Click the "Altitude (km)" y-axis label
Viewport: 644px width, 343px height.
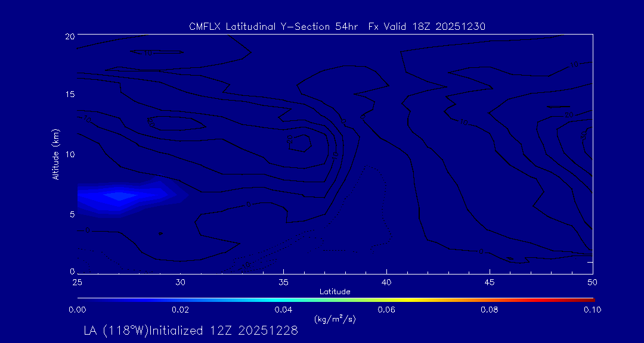click(x=55, y=154)
